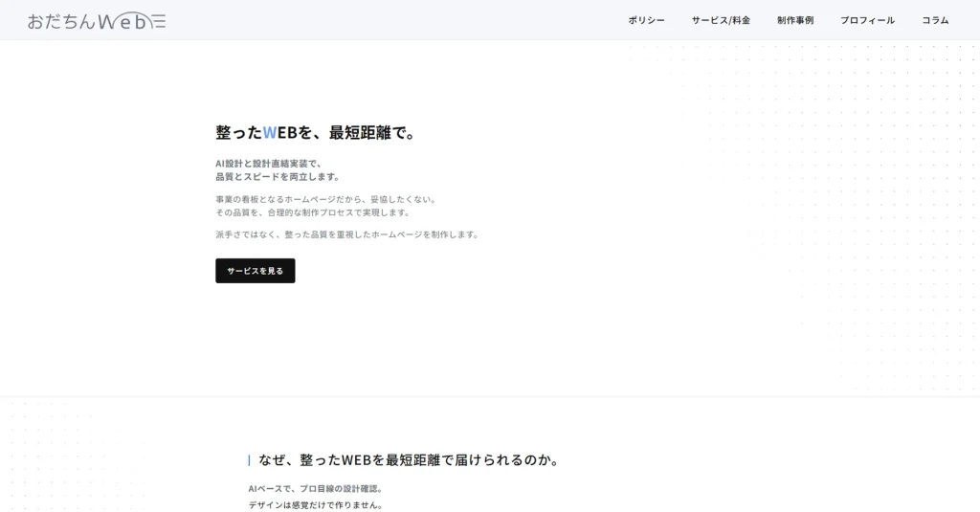
Task: Click the main heading 整ったWEBを、最短距離で。
Action: (316, 133)
